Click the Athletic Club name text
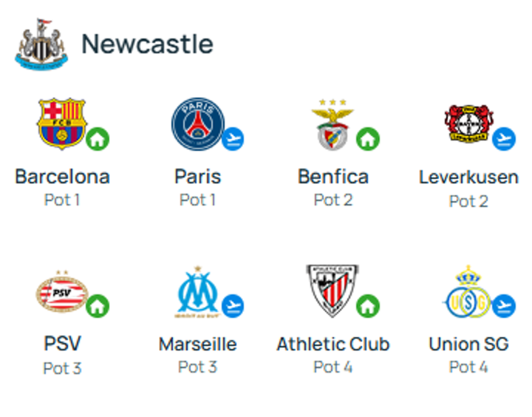The width and height of the screenshot is (532, 417). pyautogui.click(x=332, y=345)
